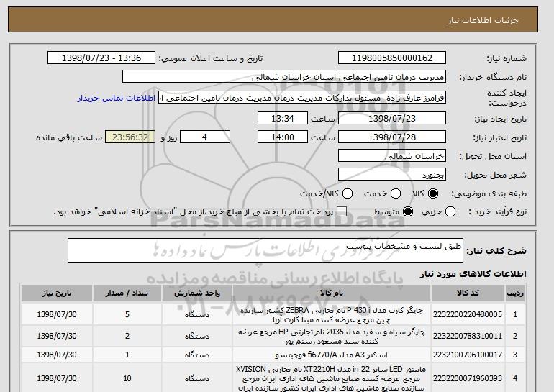This screenshot has width=554, height=392.
Task: Click the A3 fi6770/A scanner item name
Action: pos(332,355)
